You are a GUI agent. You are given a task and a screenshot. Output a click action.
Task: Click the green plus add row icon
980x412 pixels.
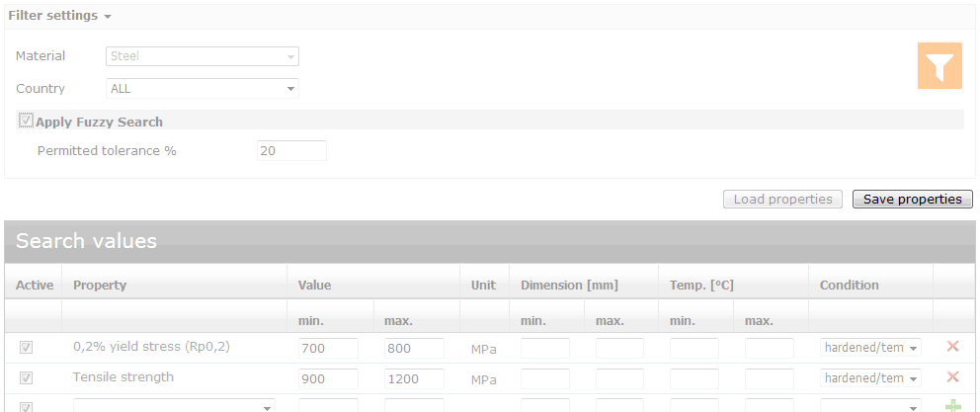952,405
